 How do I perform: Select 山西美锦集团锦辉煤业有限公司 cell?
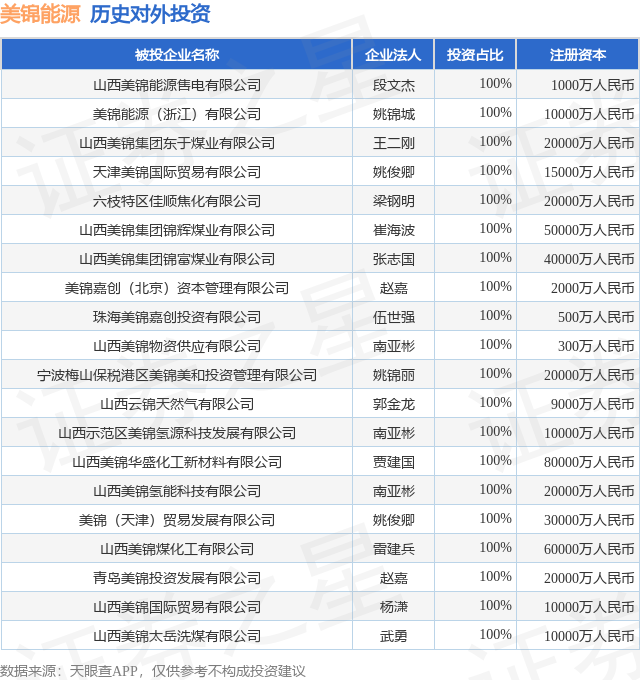tap(177, 230)
